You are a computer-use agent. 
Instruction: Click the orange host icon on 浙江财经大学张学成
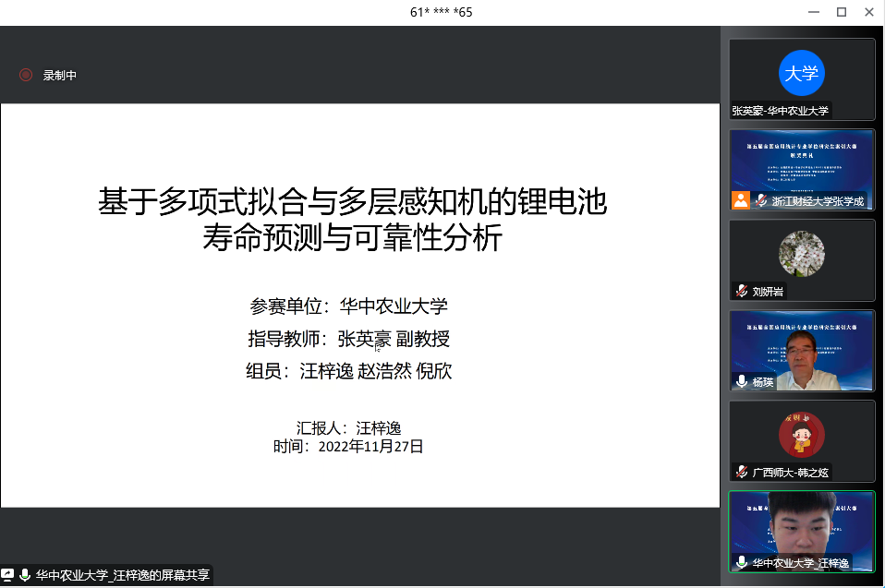tap(740, 200)
